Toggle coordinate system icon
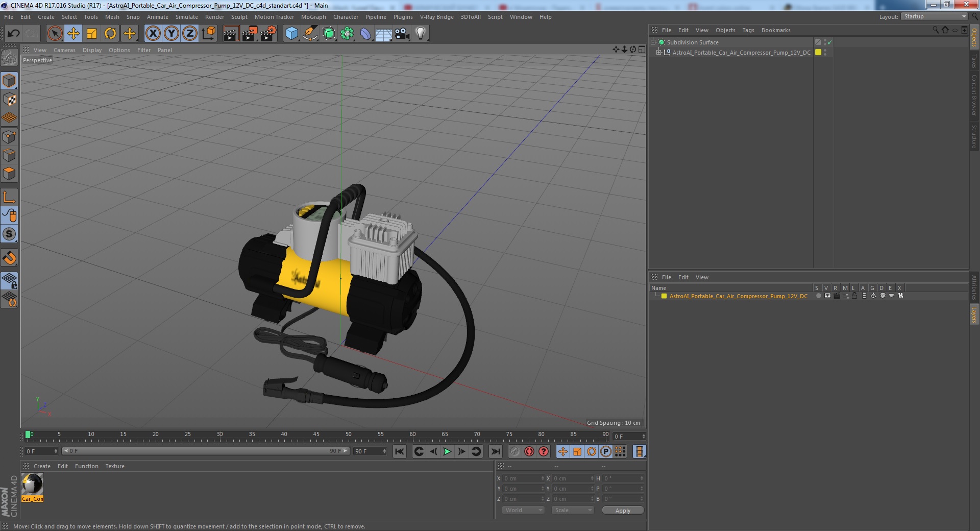This screenshot has width=980, height=531. [208, 34]
